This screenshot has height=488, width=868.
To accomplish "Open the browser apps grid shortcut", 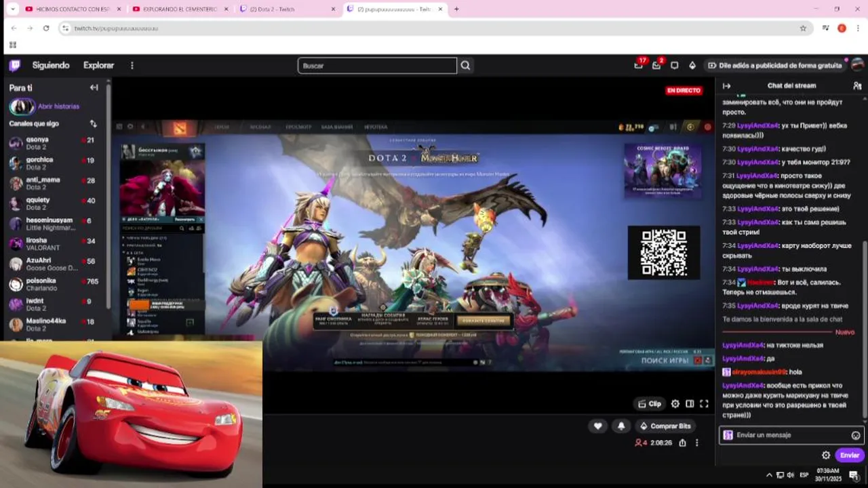I will [13, 45].
